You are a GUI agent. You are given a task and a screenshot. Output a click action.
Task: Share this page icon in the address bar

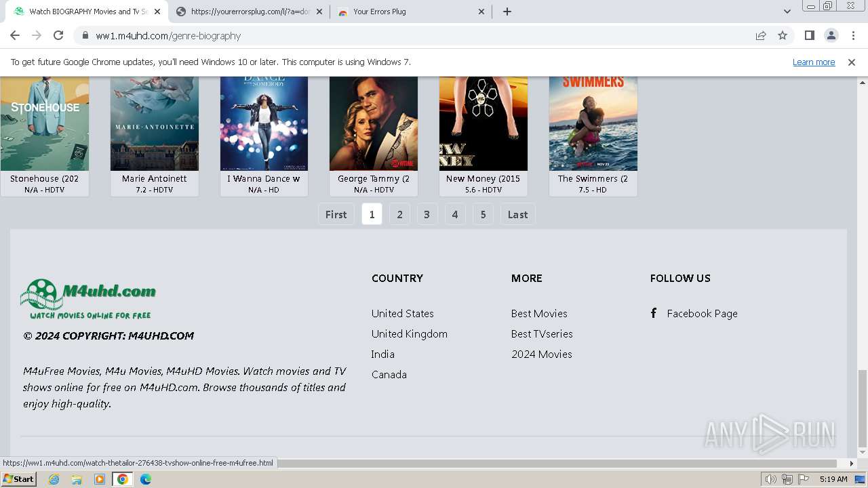click(761, 35)
